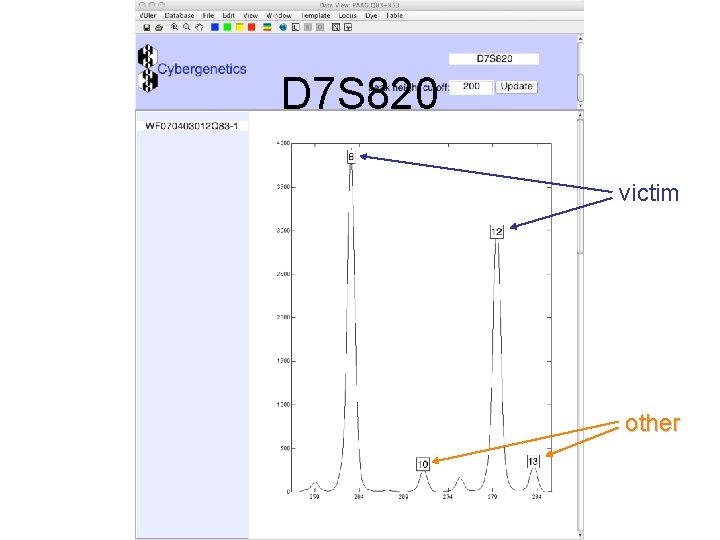The width and height of the screenshot is (720, 540).
Task: Open the Window menu
Action: (x=279, y=16)
